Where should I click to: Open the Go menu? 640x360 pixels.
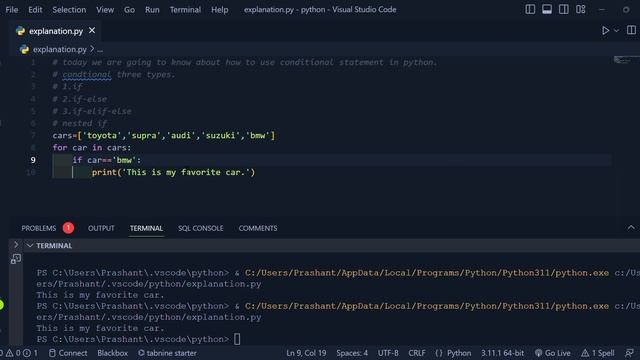pos(129,9)
